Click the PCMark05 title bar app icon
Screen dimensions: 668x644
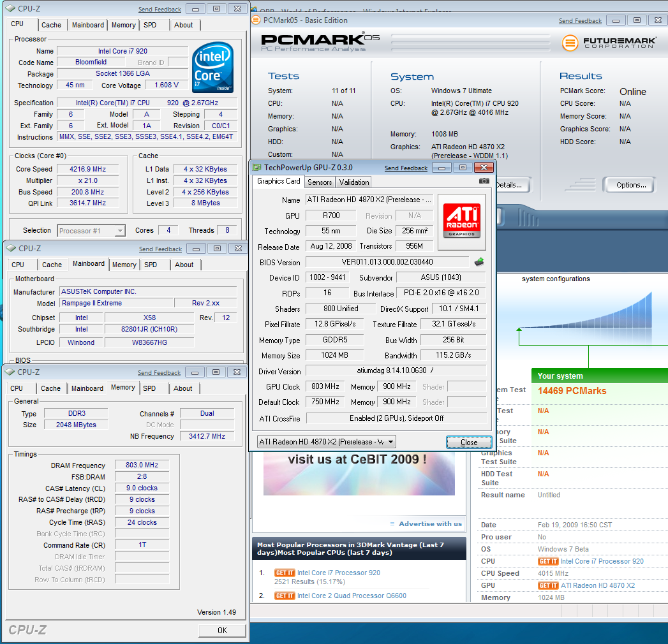(256, 20)
